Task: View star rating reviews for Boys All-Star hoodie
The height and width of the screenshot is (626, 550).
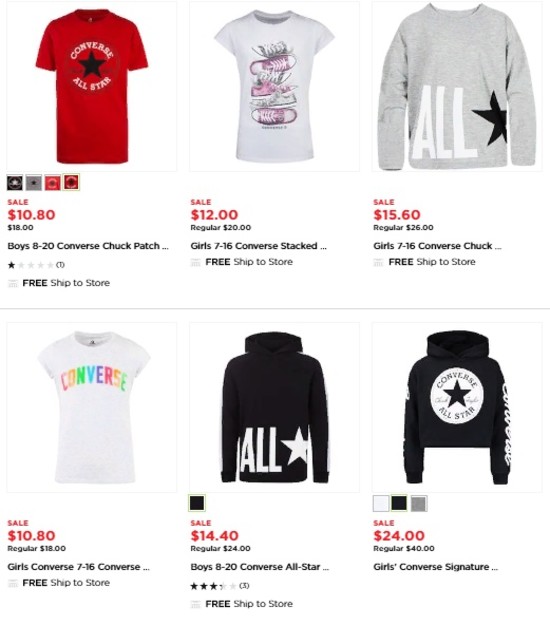Action: tap(220, 586)
